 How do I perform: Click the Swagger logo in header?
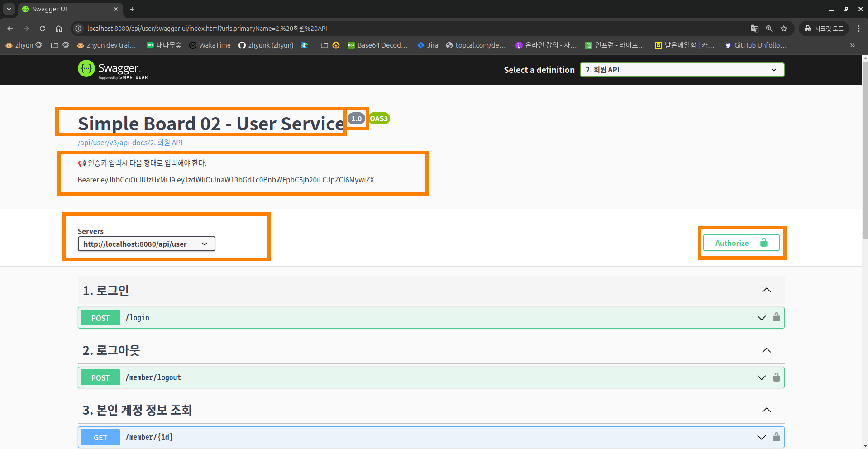click(113, 70)
